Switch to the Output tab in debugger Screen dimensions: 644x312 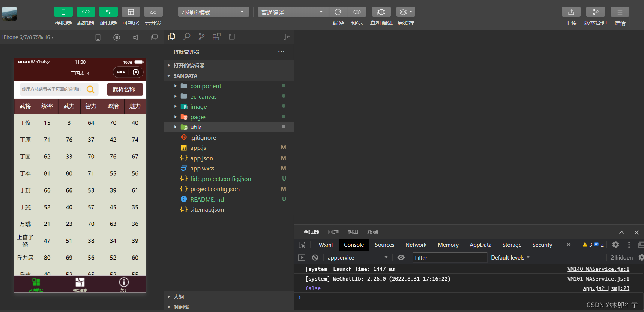(x=353, y=232)
